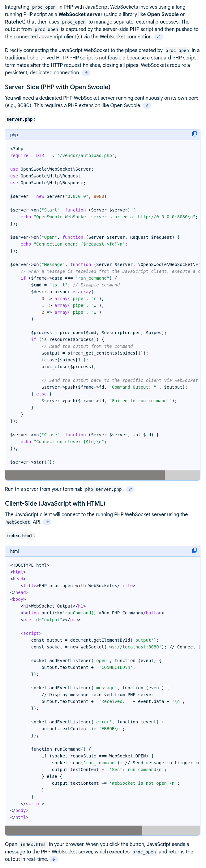
Task: Click the PHP code block's horizontal scrollbar thumb
Action: click(85, 475)
